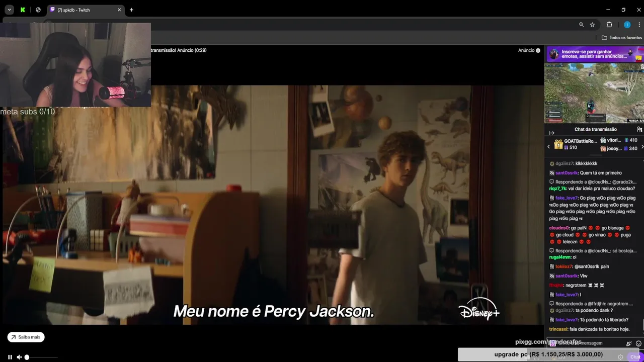Screen dimensions: 644x362
Task: Click username trincasxl in chat
Action: pyautogui.click(x=558, y=329)
